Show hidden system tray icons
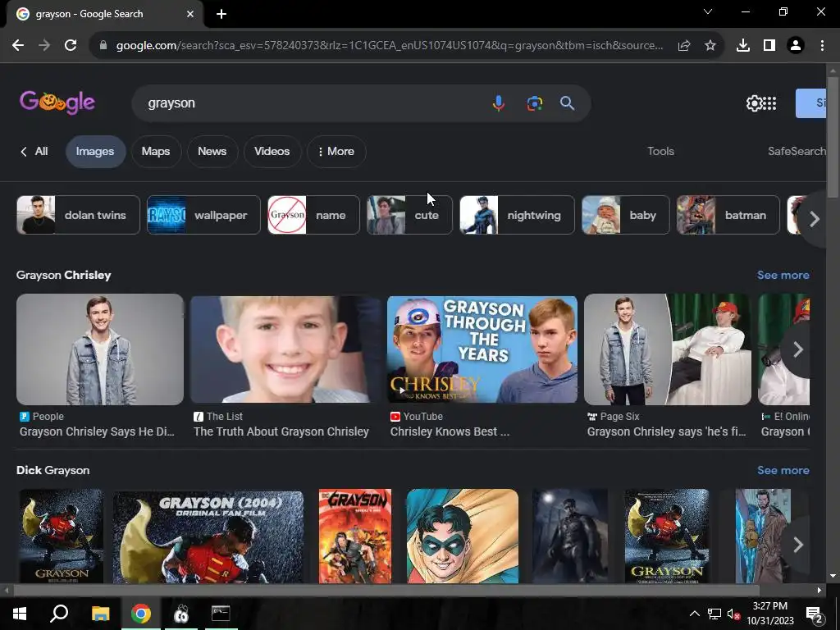The height and width of the screenshot is (630, 840). click(694, 614)
